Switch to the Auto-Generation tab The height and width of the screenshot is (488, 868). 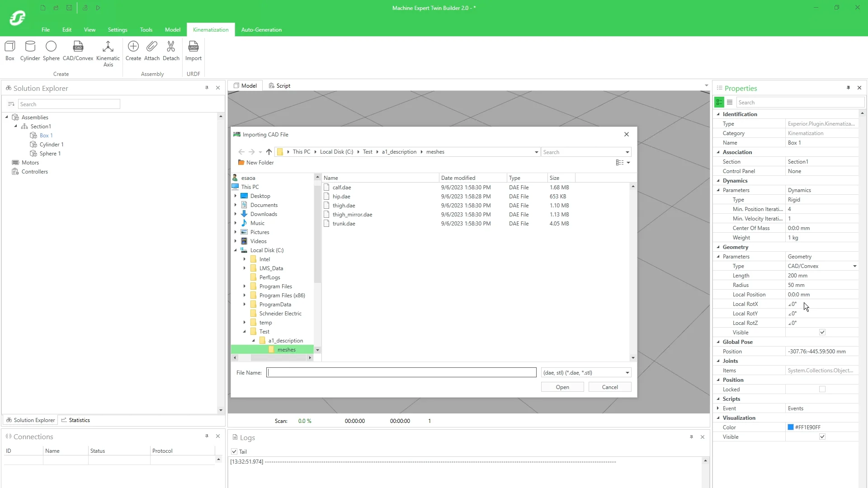(x=261, y=29)
